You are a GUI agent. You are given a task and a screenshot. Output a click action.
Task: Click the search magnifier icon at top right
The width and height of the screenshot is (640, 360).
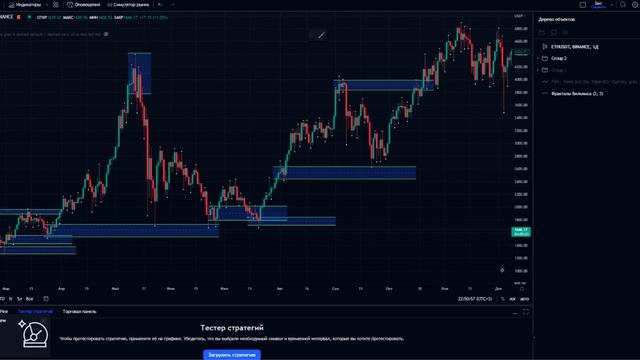coord(622,5)
